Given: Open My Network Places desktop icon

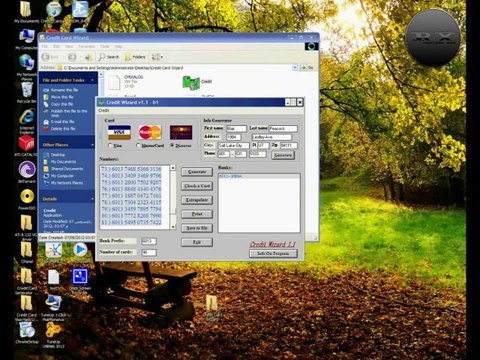Looking at the screenshot, I should [x=27, y=67].
